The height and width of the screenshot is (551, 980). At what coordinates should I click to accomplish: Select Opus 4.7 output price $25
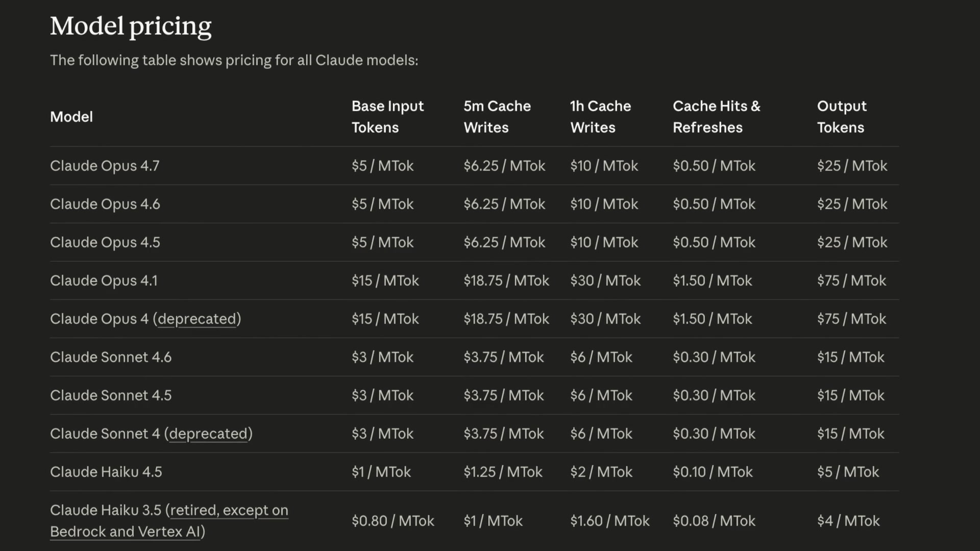point(852,166)
